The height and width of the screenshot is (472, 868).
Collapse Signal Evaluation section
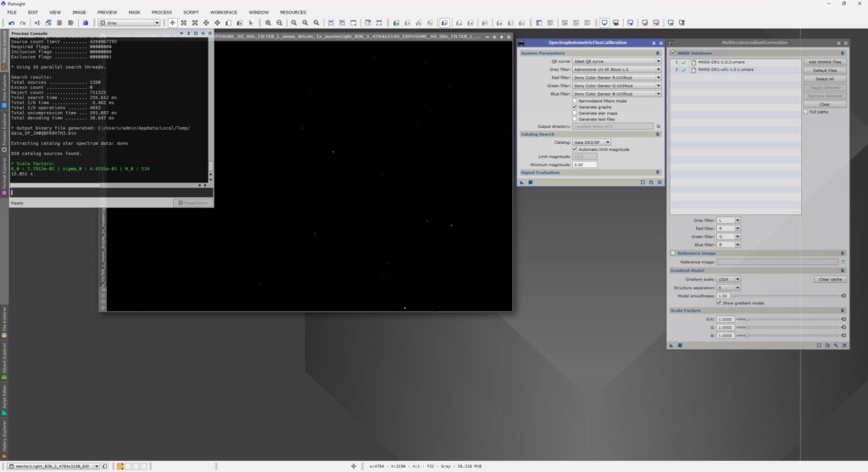[x=658, y=173]
